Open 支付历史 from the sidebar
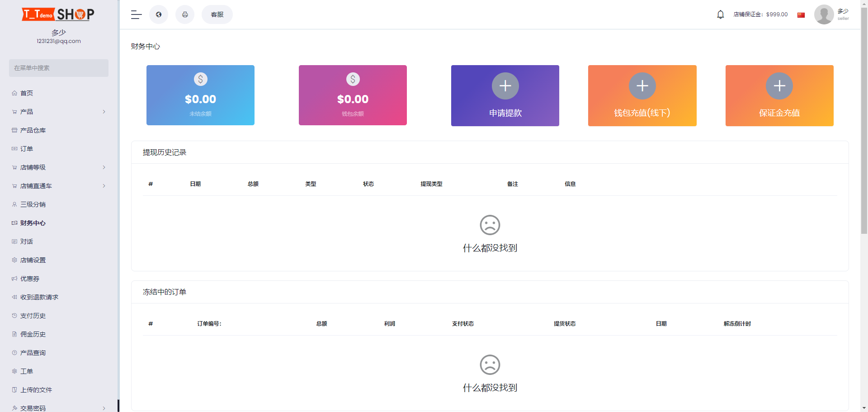Image resolution: width=868 pixels, height=412 pixels. [33, 315]
